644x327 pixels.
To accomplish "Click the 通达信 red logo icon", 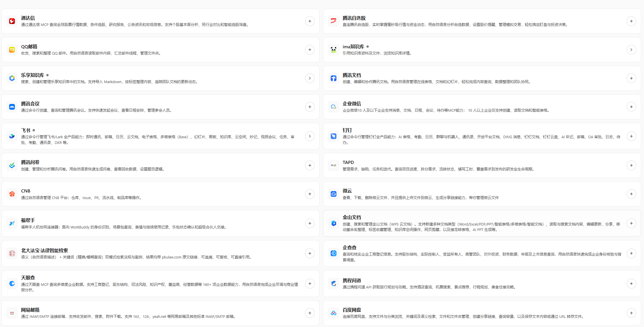I will [x=12, y=21].
